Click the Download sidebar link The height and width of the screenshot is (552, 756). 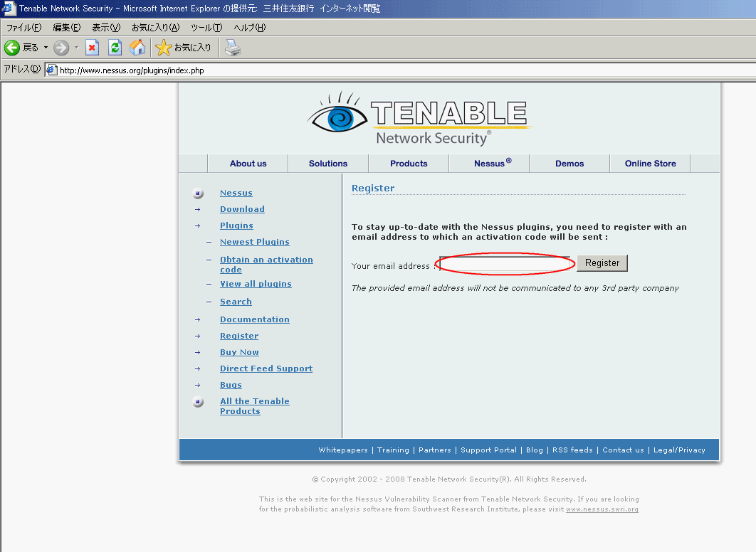pyautogui.click(x=242, y=209)
